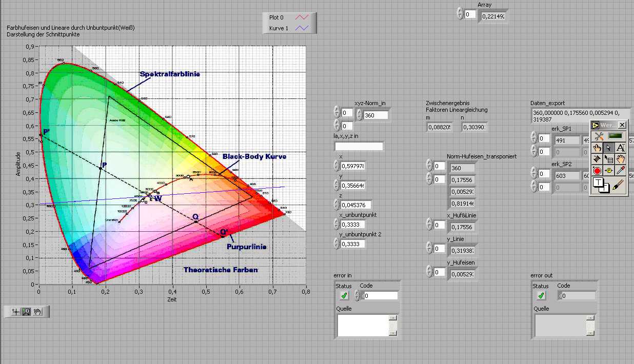This screenshot has height=364, width=634.
Task: Select the Edit Text 'A' labeling tool
Action: 620,147
